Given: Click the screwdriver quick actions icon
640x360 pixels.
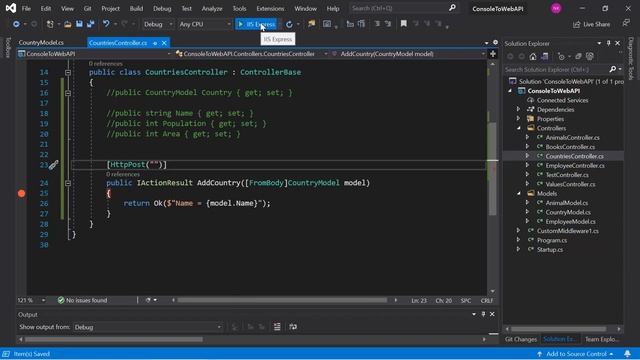Looking at the screenshot, I should point(54,165).
